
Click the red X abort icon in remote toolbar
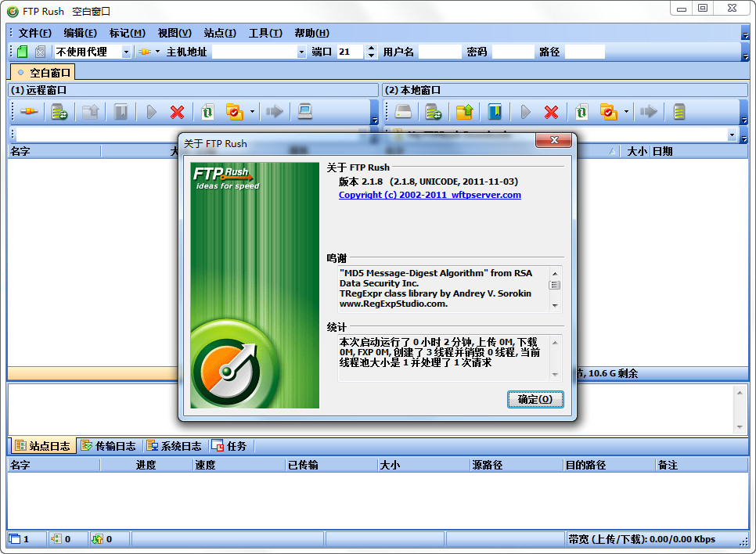178,112
